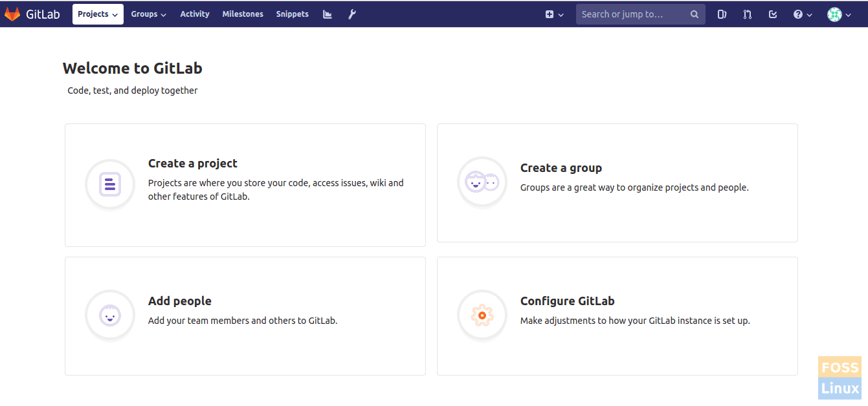This screenshot has width=868, height=406.
Task: Click the plus new item icon
Action: pyautogui.click(x=550, y=14)
